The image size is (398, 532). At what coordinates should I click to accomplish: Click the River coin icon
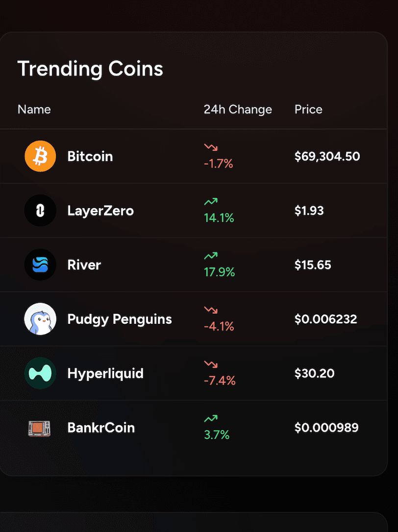coord(40,265)
